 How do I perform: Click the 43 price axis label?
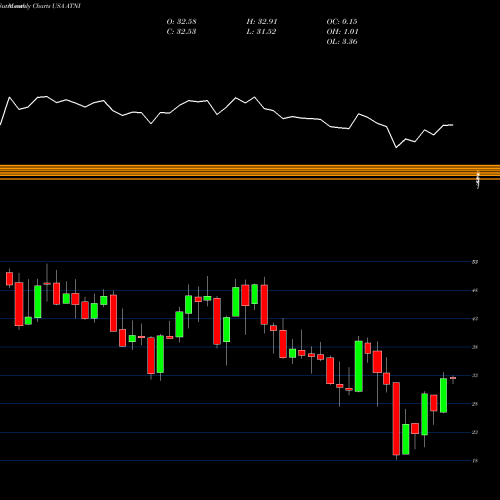click(475, 319)
